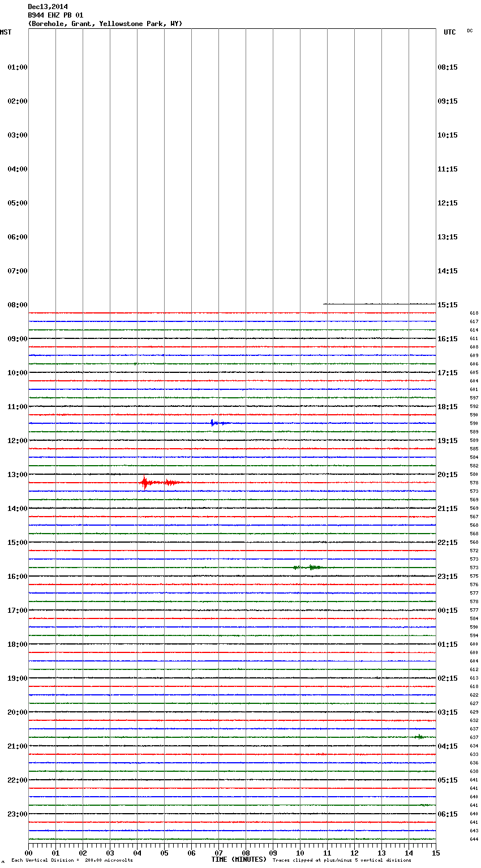Click the 'TIME (MINUTES)' axis title
Image resolution: width=481 pixels, height=868 pixels.
[x=239, y=860]
